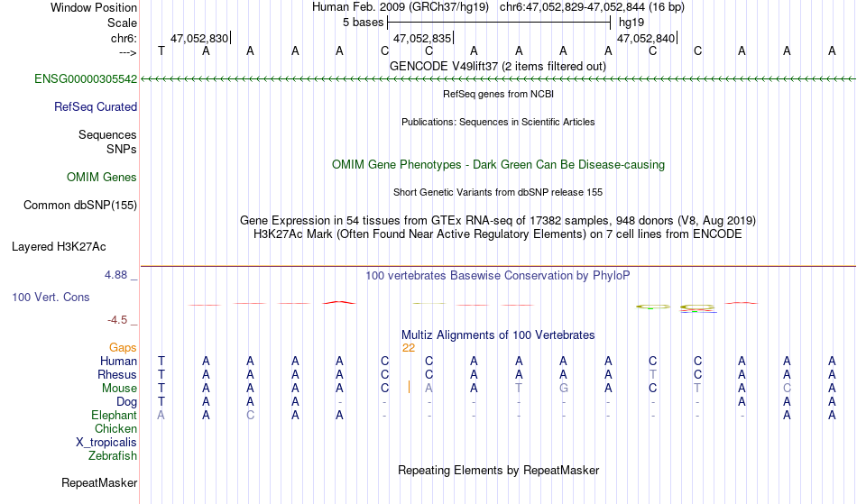Click the GENCODE V49lift37 track title
The image size is (857, 504).
click(x=498, y=67)
